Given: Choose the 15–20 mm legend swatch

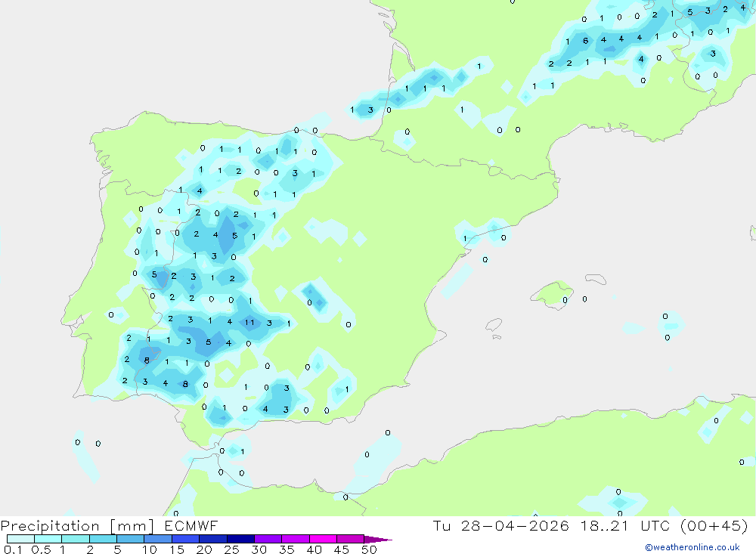Looking at the screenshot, I should click(x=186, y=539).
